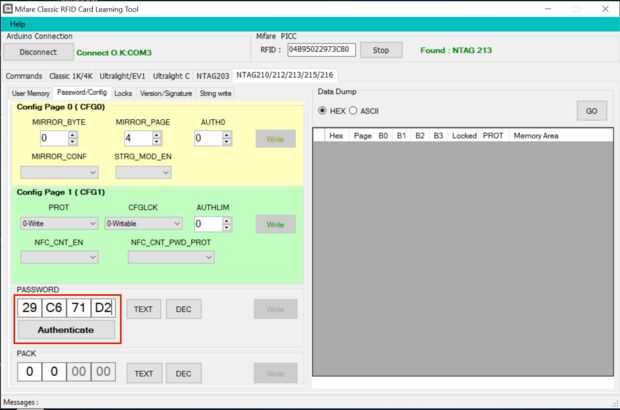
Task: Click the Disconnect button
Action: pyautogui.click(x=38, y=52)
